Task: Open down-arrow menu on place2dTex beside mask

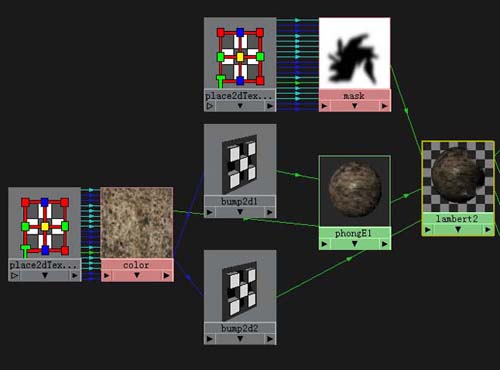Action: [x=240, y=106]
